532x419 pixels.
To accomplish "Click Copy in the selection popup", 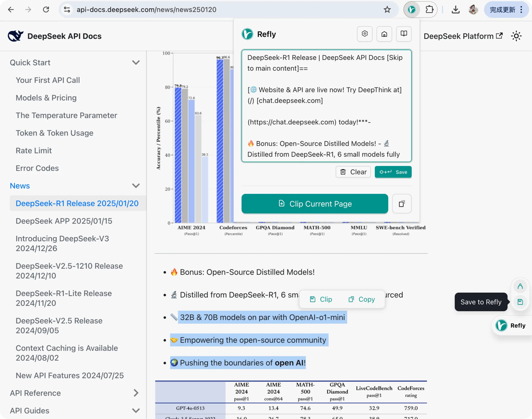I will (362, 299).
